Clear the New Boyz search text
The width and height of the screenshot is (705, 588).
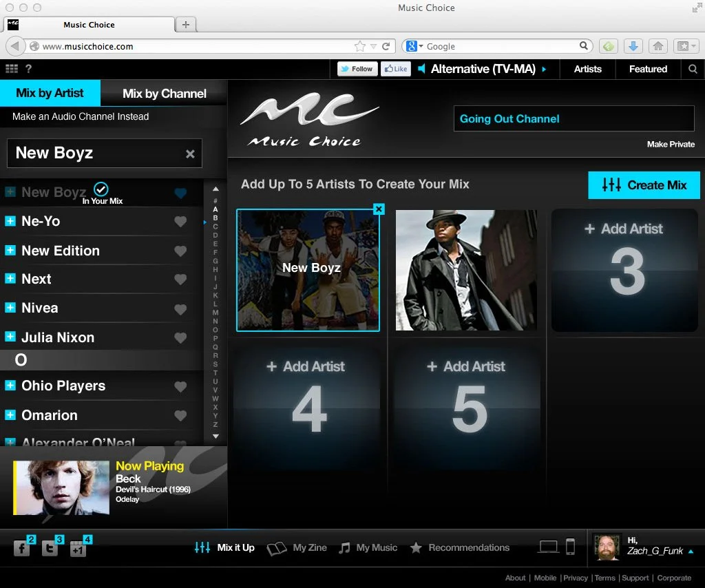click(x=190, y=154)
